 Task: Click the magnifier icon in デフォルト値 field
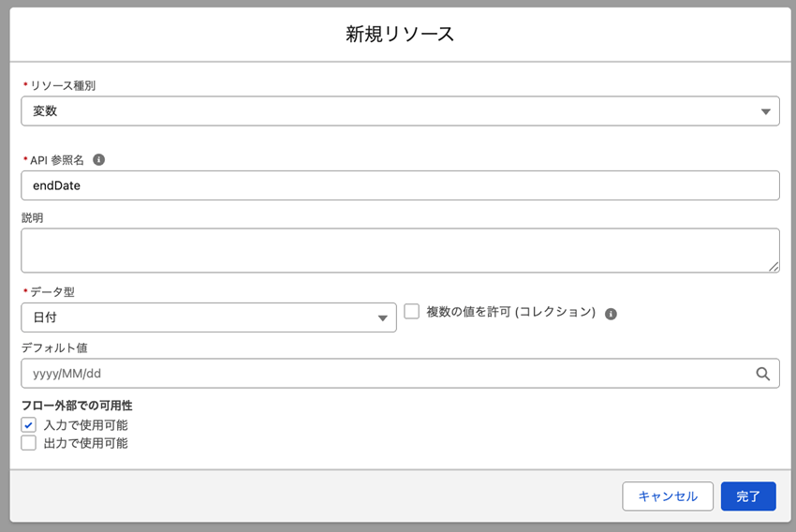[763, 374]
